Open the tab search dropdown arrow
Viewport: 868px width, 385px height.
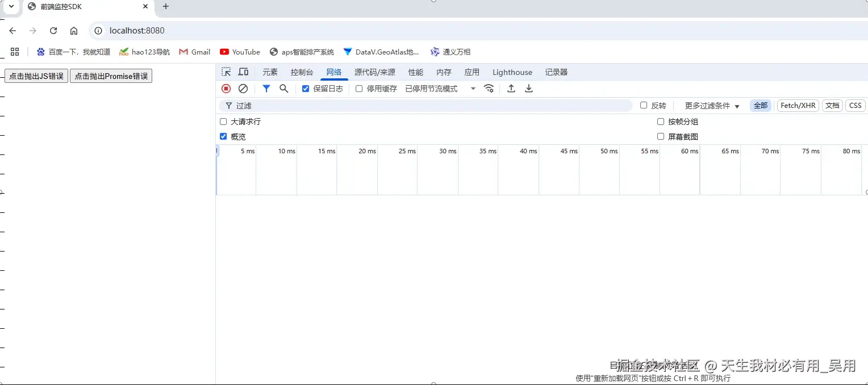point(10,7)
